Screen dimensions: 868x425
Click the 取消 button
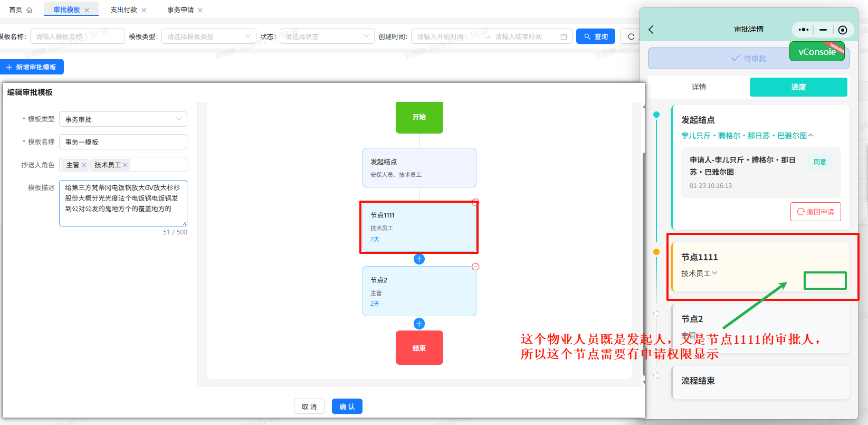click(309, 407)
